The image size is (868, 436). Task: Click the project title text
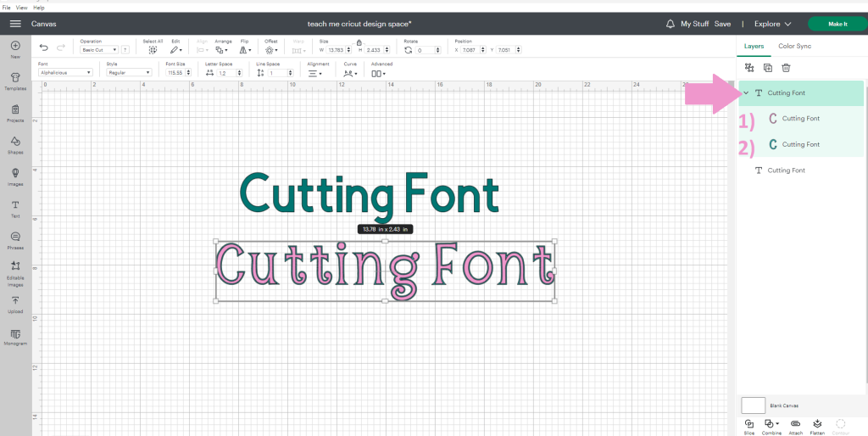(x=359, y=24)
